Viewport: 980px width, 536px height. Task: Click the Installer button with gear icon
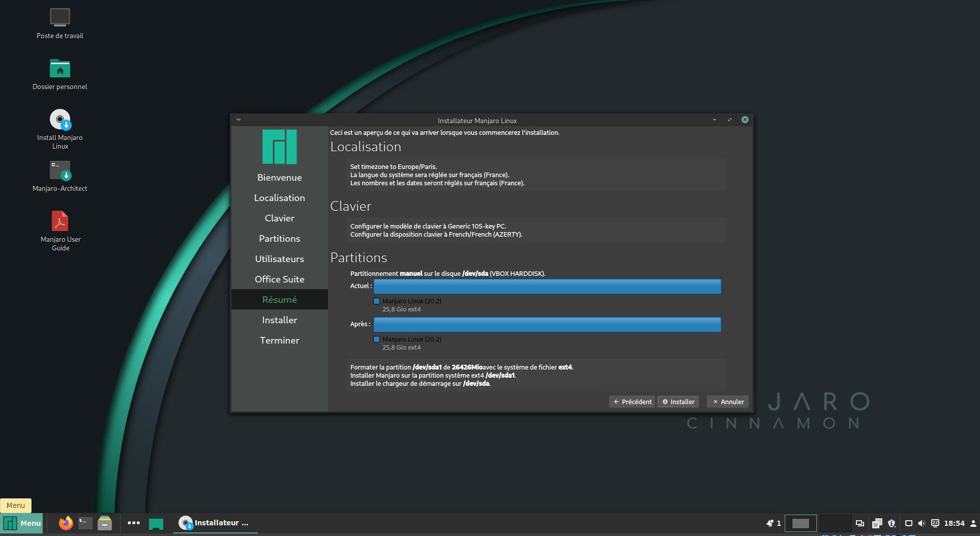(x=678, y=402)
